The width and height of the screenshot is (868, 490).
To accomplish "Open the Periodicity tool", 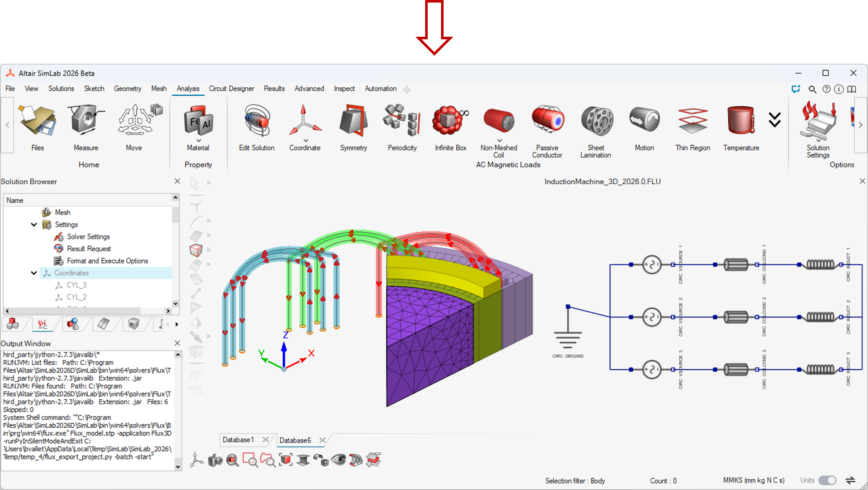I will click(402, 121).
